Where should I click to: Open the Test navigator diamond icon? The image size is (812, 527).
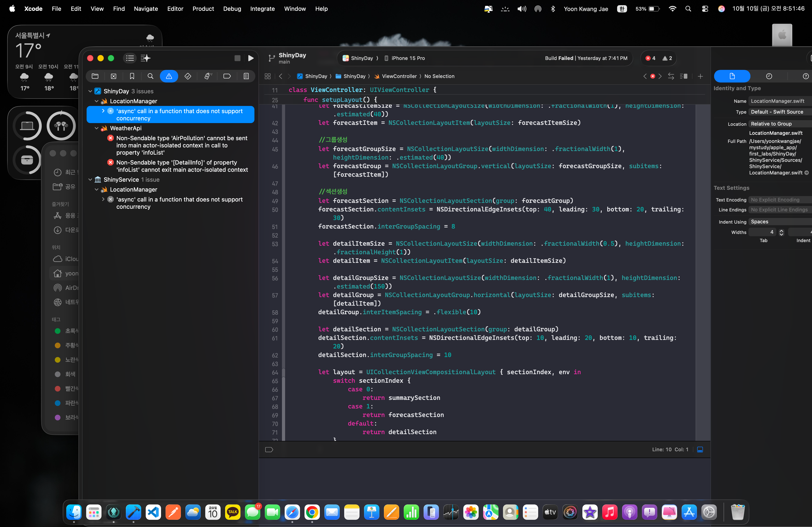(x=188, y=76)
